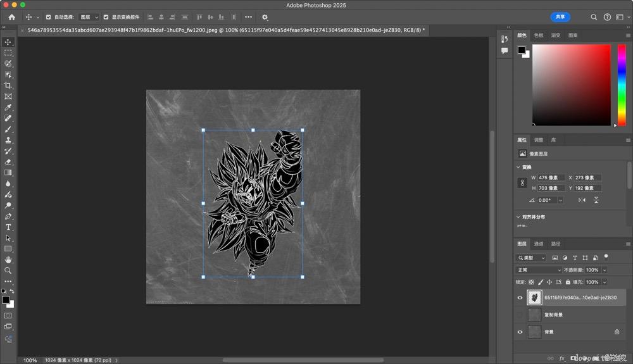Image resolution: width=633 pixels, height=364 pixels.
Task: Pick the Hand tool in the toolbar
Action: click(x=8, y=260)
